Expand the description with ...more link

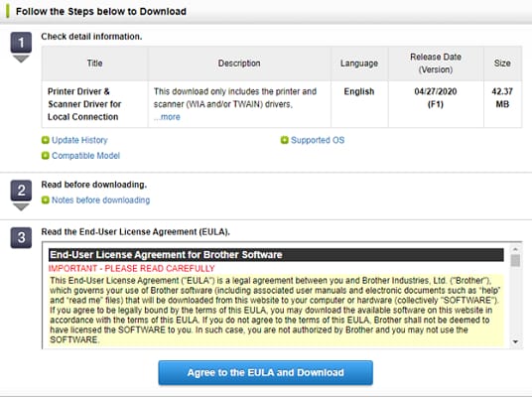pyautogui.click(x=167, y=117)
